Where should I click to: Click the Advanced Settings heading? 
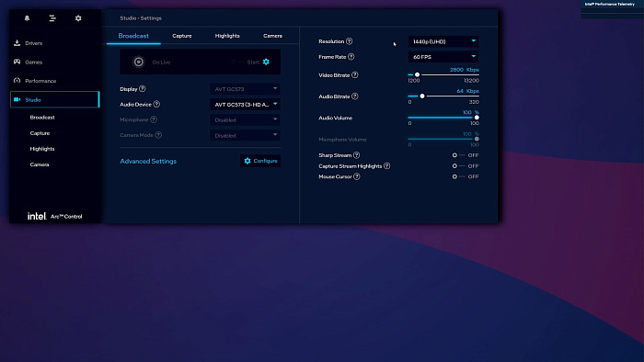148,161
